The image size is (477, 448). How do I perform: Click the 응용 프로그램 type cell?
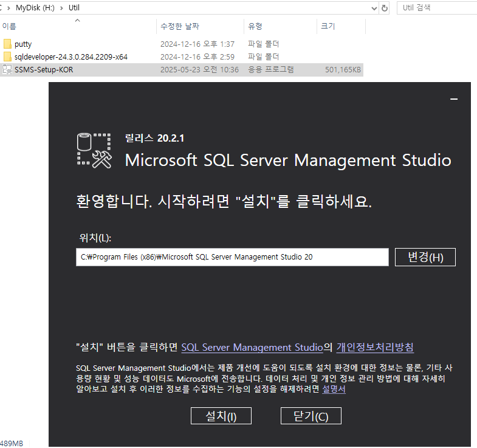click(x=271, y=70)
